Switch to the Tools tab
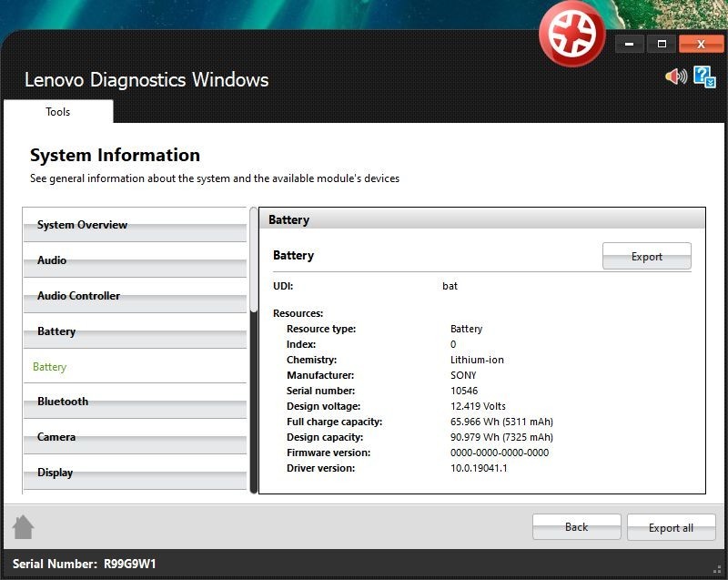The image size is (728, 580). (58, 111)
